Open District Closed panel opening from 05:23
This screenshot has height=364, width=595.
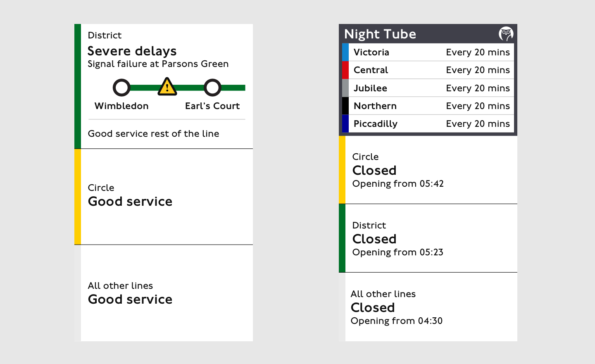[x=428, y=238]
